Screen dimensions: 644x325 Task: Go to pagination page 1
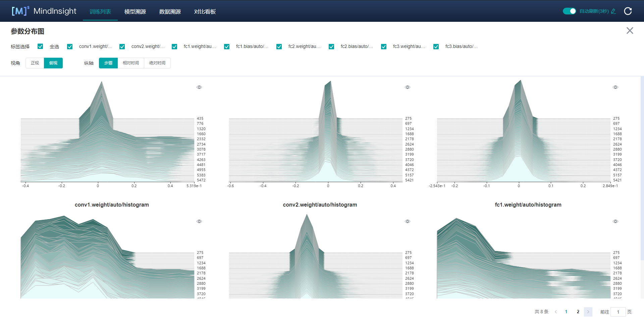click(x=566, y=312)
